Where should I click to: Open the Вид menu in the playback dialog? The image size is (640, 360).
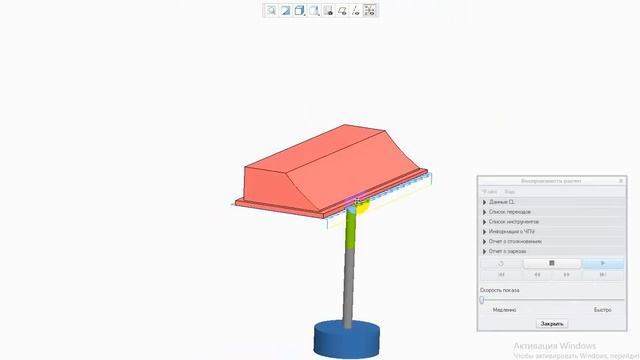[509, 191]
